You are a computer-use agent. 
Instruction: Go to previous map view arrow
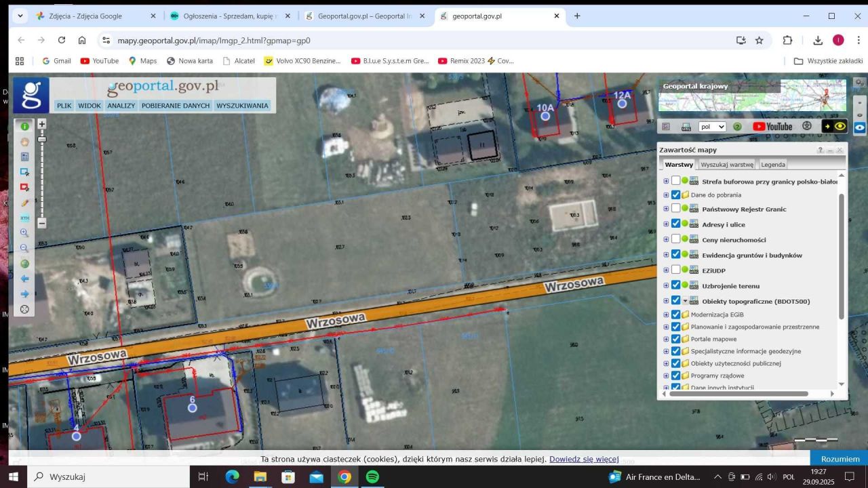tap(25, 279)
